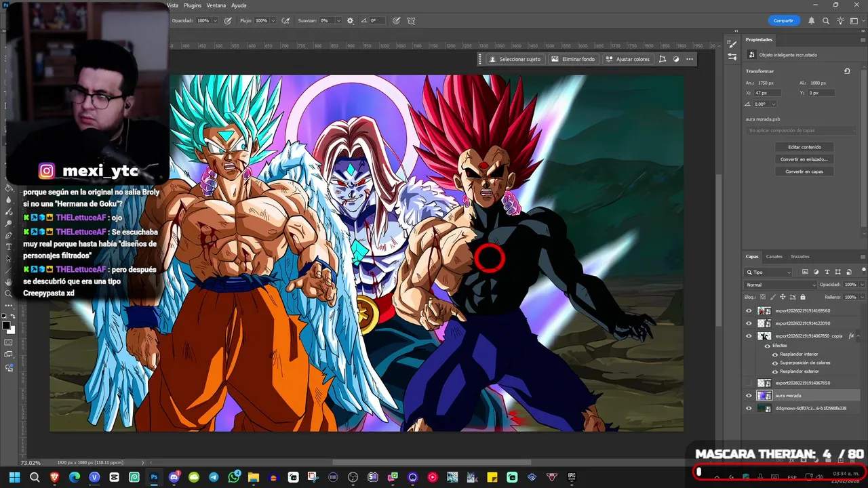Select the Type tool in left toolbar

pyautogui.click(x=9, y=247)
